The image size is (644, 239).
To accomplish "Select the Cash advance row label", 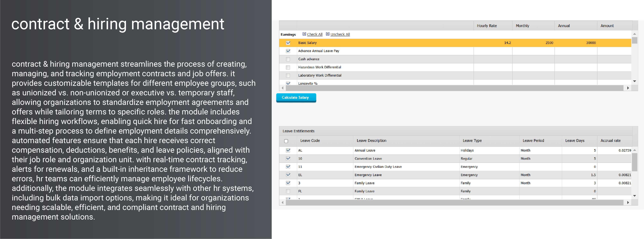I will [x=309, y=59].
